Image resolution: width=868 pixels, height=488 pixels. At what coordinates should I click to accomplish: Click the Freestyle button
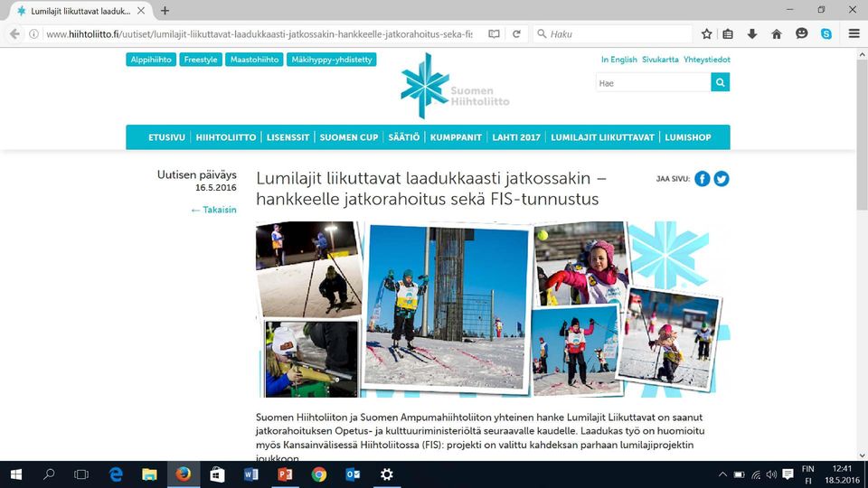(x=201, y=60)
